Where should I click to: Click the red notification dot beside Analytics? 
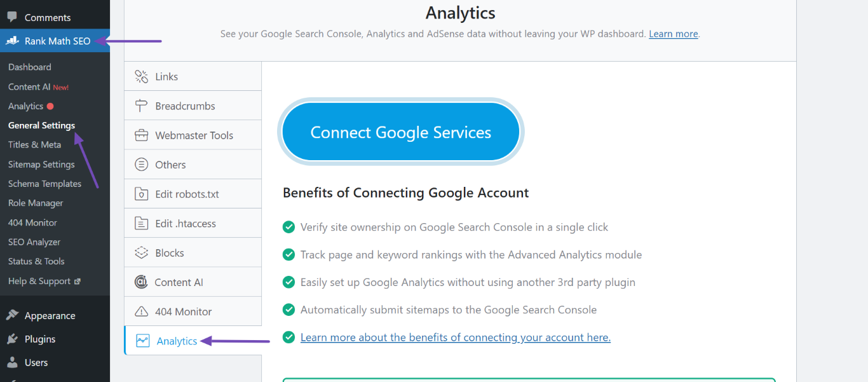point(49,106)
